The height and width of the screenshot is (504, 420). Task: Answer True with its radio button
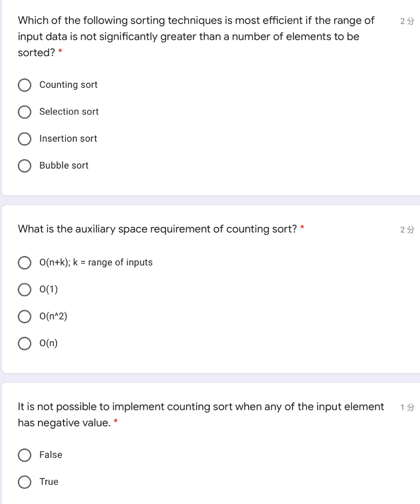[25, 482]
